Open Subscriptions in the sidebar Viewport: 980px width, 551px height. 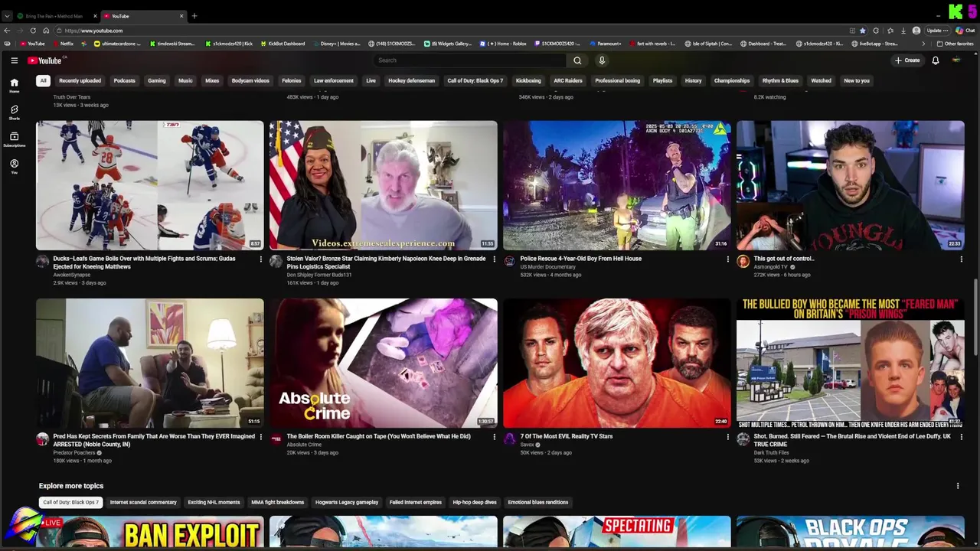[14, 139]
